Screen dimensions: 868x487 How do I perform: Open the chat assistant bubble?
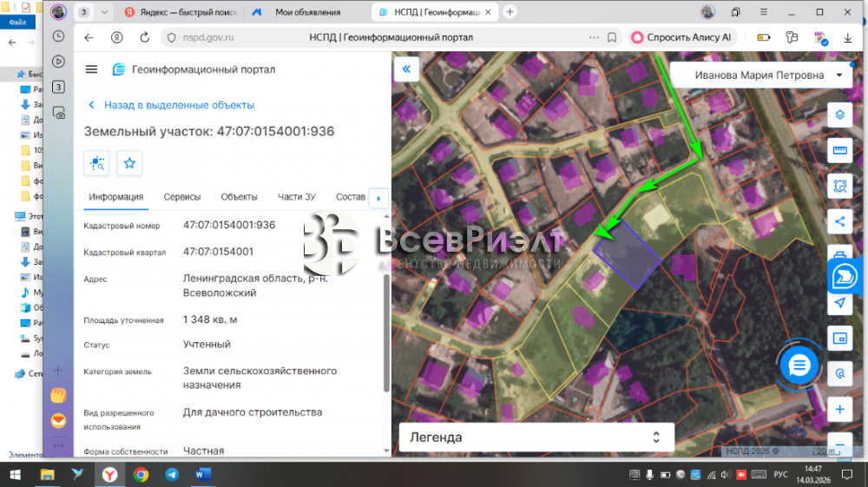pos(799,365)
